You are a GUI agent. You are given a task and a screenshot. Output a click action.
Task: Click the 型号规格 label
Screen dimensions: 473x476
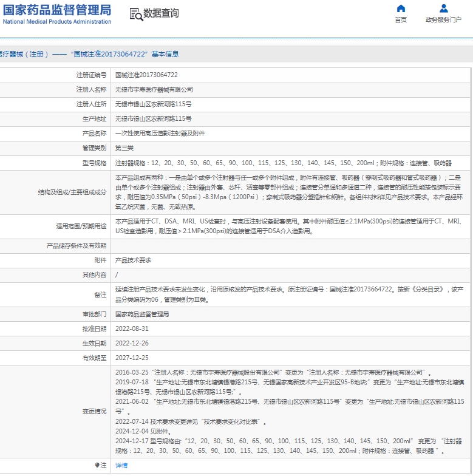click(95, 163)
